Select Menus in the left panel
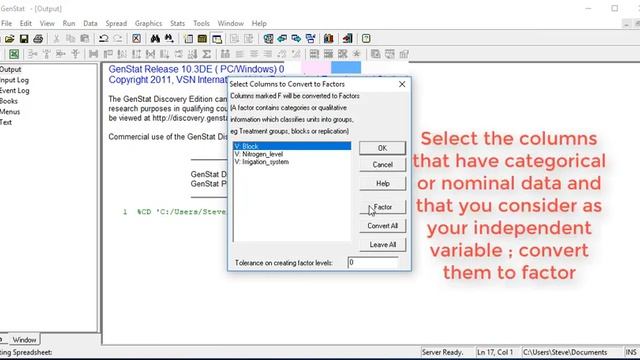 10,111
